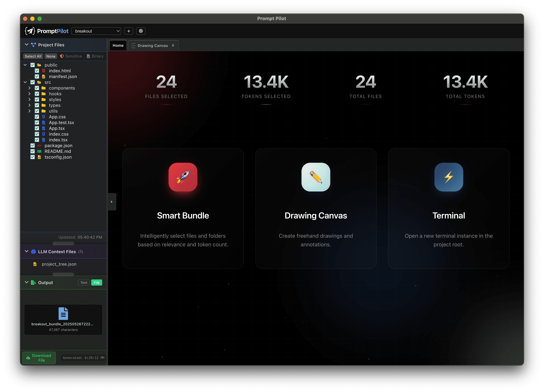Open the settings gear icon
544x392 pixels.
[141, 31]
